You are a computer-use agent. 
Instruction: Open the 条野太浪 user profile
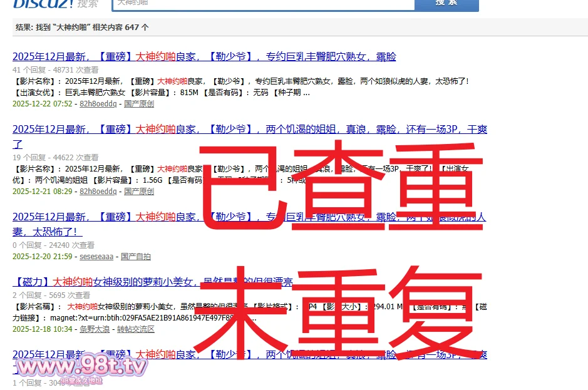(x=95, y=329)
